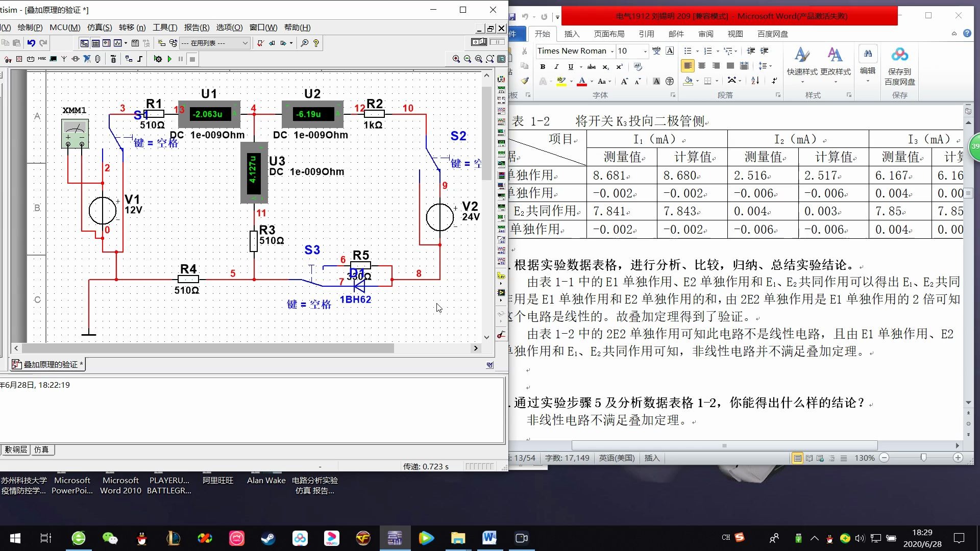Redo action in Multisim toolbar
The height and width of the screenshot is (551, 980).
pyautogui.click(x=43, y=43)
